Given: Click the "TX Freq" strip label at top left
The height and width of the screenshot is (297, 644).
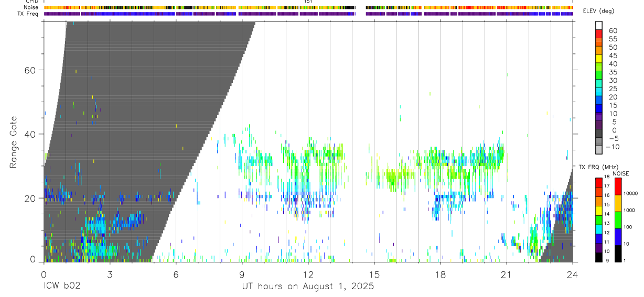Looking at the screenshot, I should pos(28,14).
